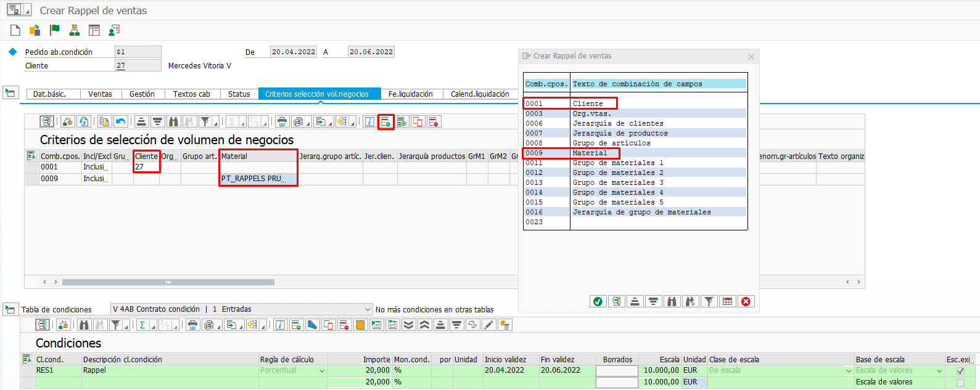980x390 pixels.
Task: Click the copy row icon in the selection criteria toolbar
Action: coord(418,121)
